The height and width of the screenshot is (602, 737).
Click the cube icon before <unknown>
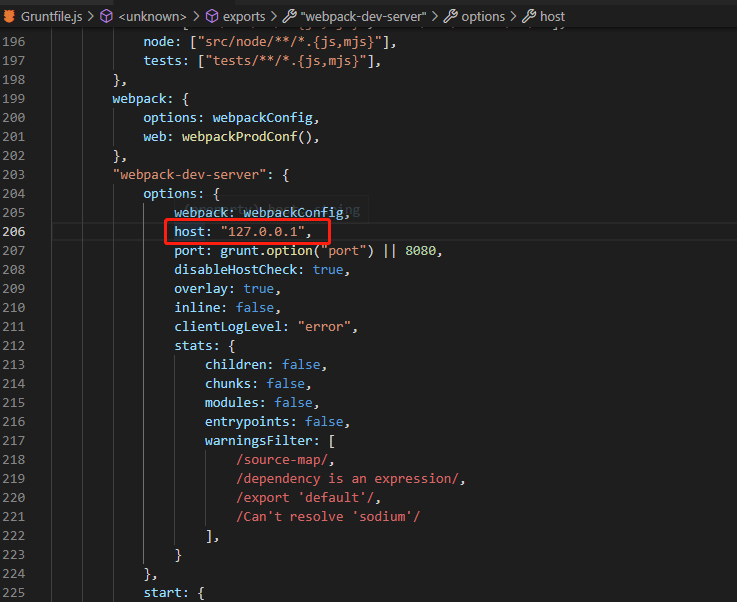[107, 16]
